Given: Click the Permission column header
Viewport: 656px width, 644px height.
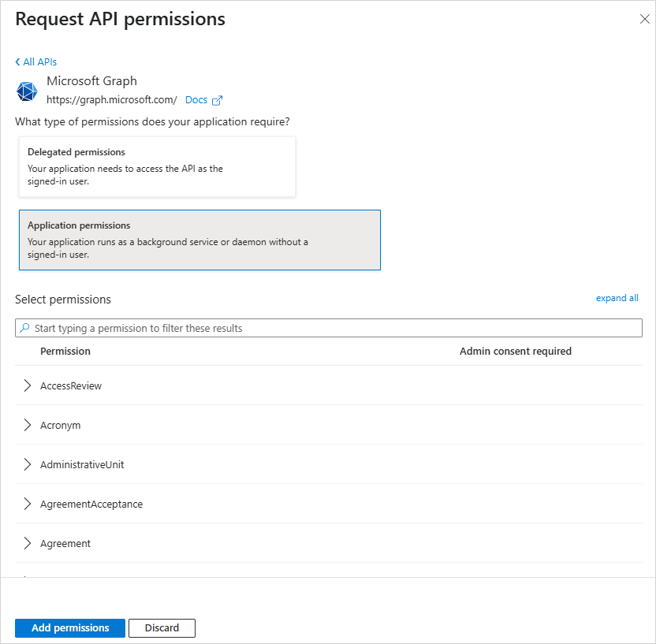Looking at the screenshot, I should point(65,351).
